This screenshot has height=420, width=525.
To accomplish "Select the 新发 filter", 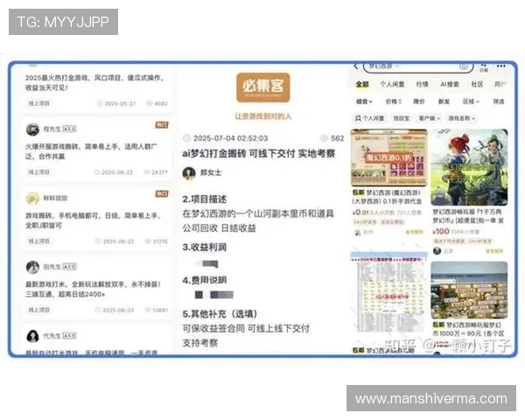I will (x=444, y=101).
